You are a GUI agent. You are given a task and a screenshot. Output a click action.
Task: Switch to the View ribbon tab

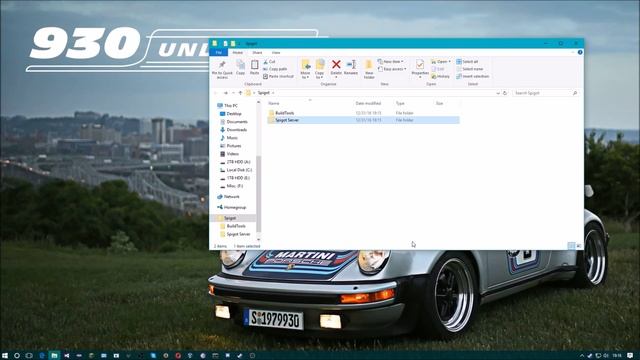pyautogui.click(x=276, y=53)
